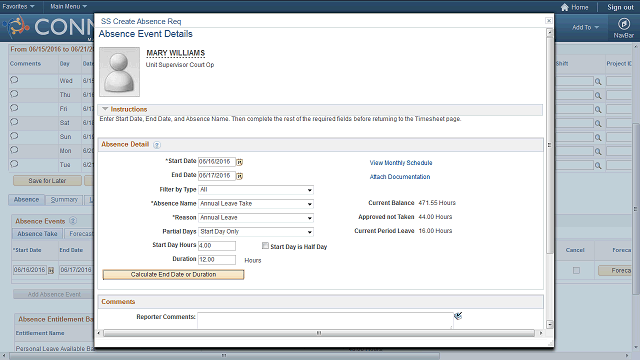Click the 471.55 Hours Current Balance value
The height and width of the screenshot is (360, 640).
tap(437, 203)
